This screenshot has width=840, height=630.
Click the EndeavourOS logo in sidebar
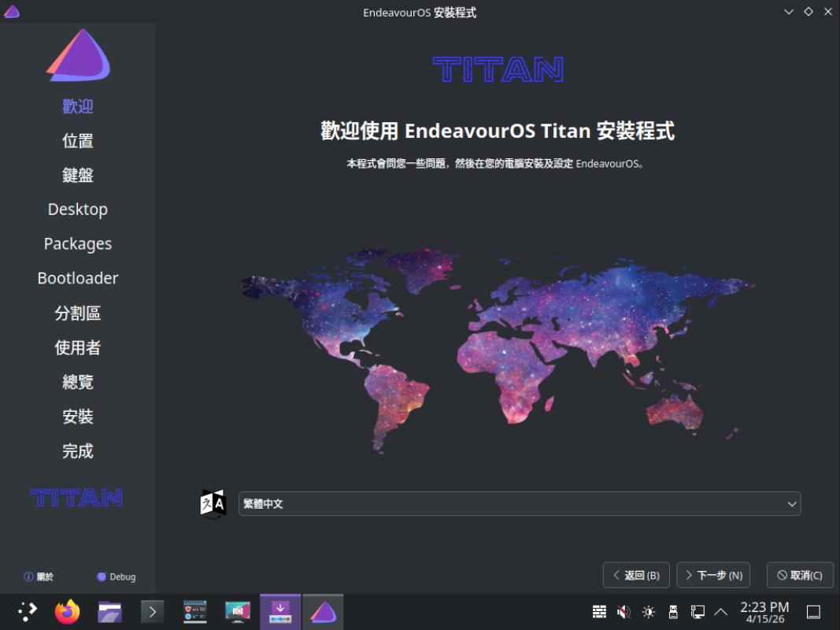point(78,54)
